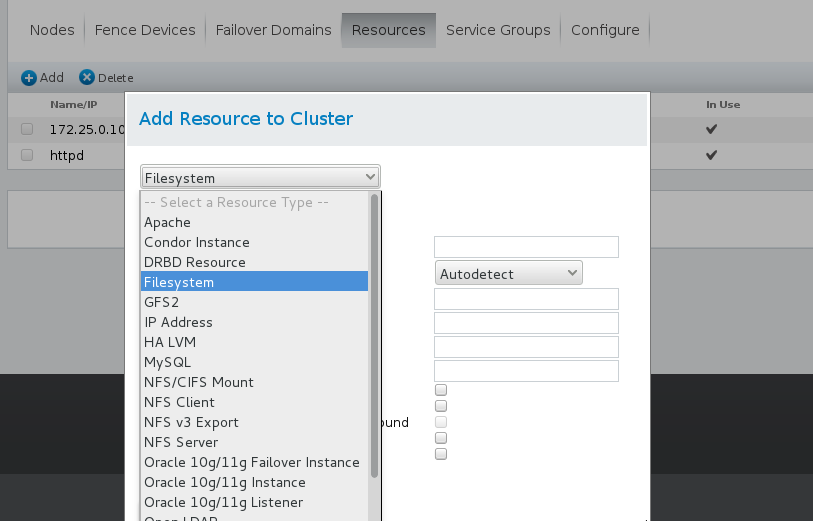
Task: Switch to the Fence Devices tab
Action: (145, 30)
